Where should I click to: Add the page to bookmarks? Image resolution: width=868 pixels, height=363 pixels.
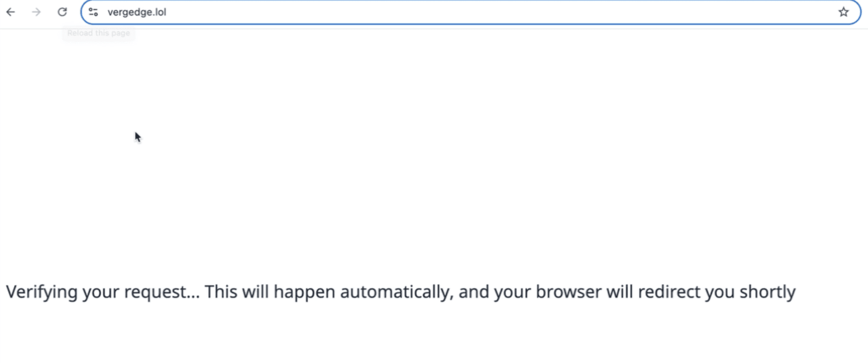point(843,12)
